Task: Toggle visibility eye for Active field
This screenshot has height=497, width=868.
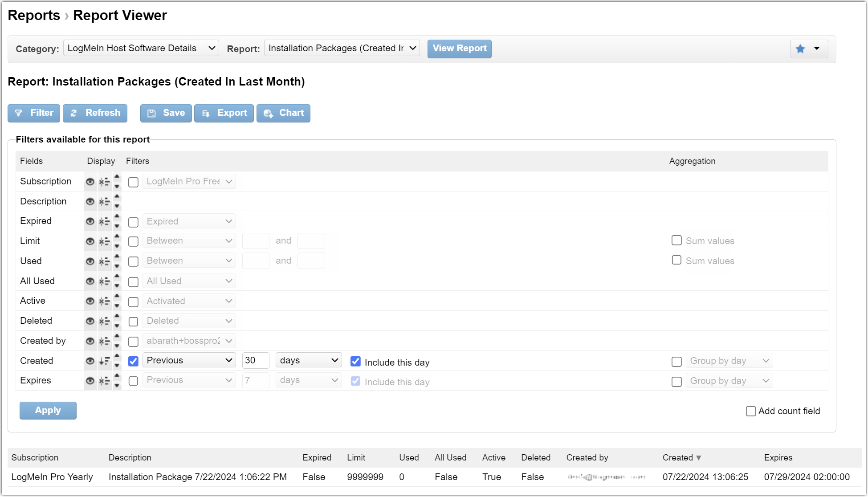Action: coord(90,301)
